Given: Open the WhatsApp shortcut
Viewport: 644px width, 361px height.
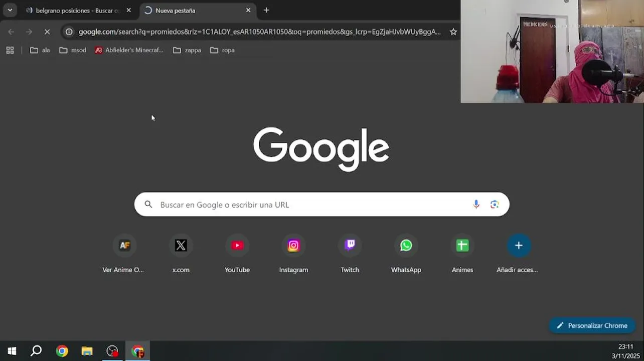Looking at the screenshot, I should click(x=406, y=254).
